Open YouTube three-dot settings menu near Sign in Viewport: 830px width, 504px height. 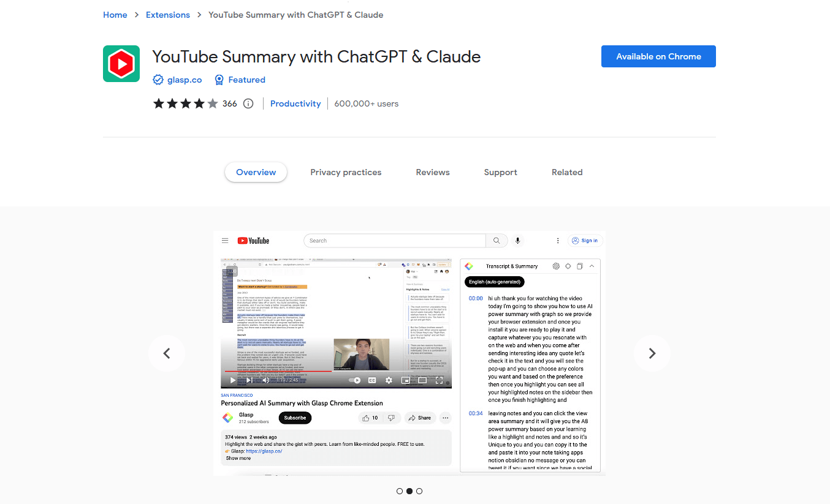click(558, 241)
